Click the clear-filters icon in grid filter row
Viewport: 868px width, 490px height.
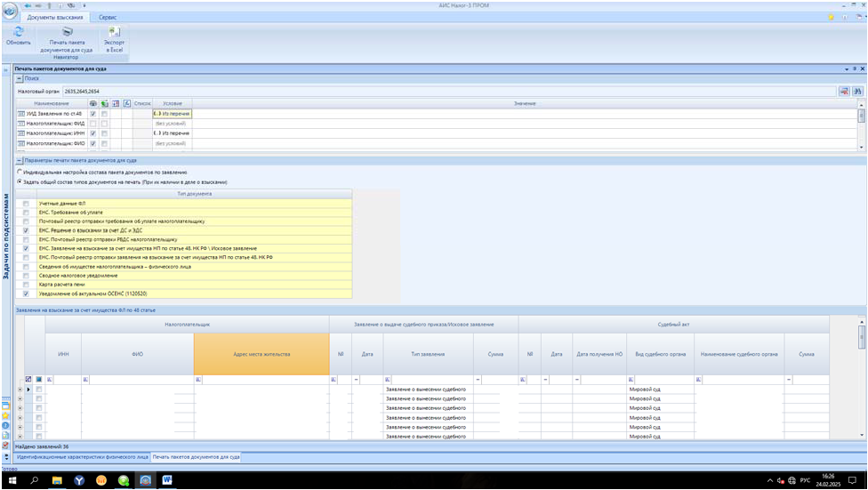tap(28, 380)
